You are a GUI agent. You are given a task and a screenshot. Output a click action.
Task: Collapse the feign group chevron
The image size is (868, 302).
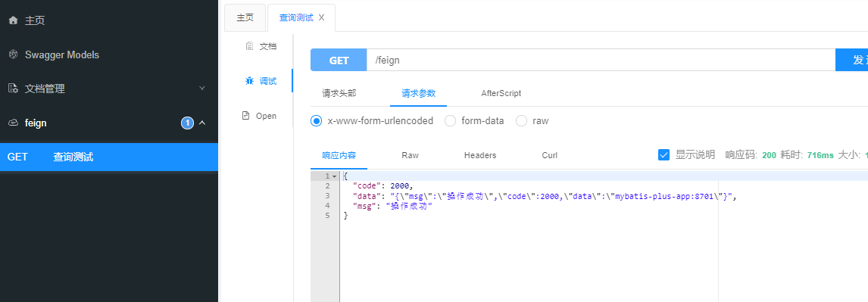click(x=202, y=123)
